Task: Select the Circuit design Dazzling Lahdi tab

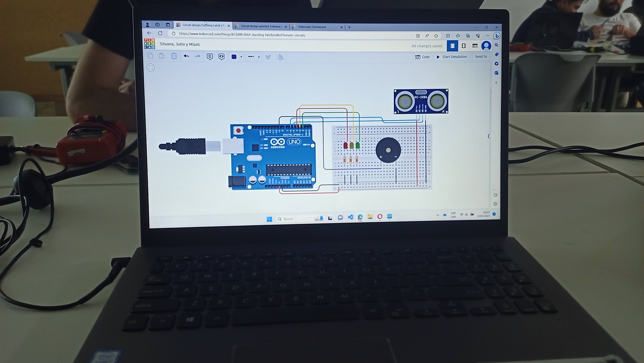Action: click(203, 25)
